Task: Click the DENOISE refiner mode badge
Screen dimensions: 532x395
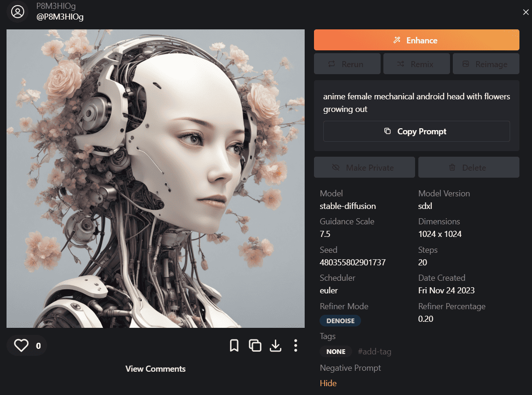Action: (x=340, y=321)
